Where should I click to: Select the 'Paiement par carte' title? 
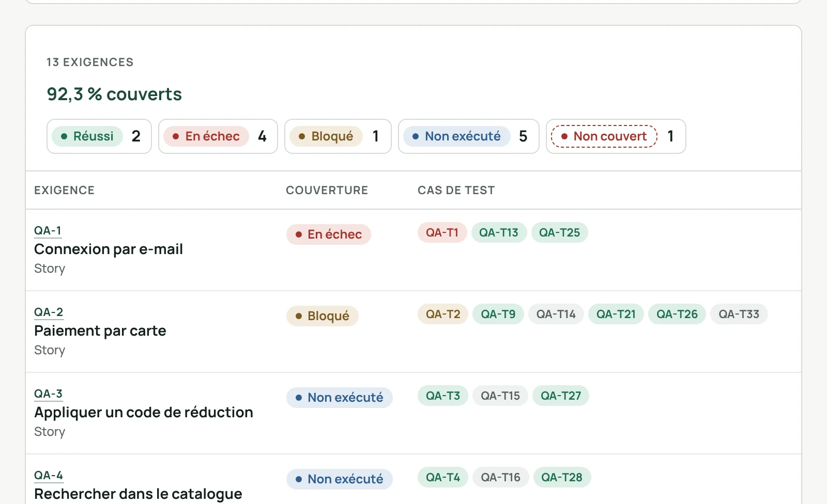[100, 331]
